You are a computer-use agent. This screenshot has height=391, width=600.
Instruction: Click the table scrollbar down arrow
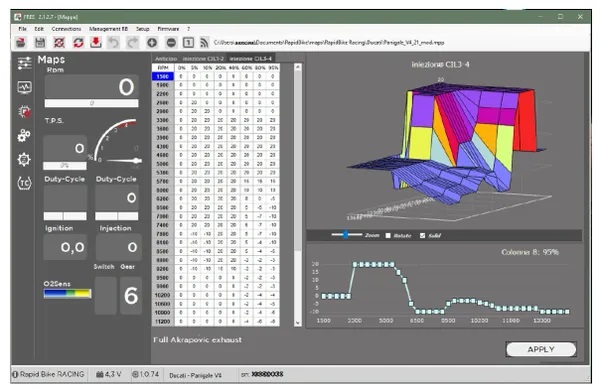297,323
